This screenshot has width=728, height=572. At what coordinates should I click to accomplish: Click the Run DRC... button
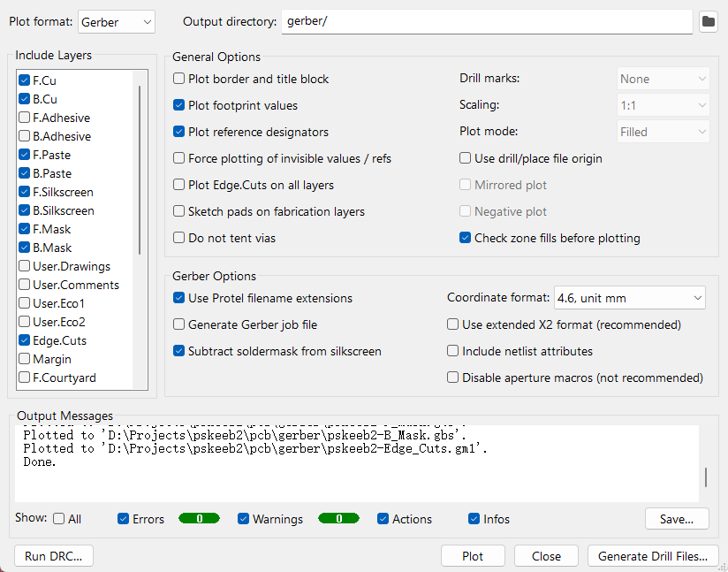pos(54,556)
